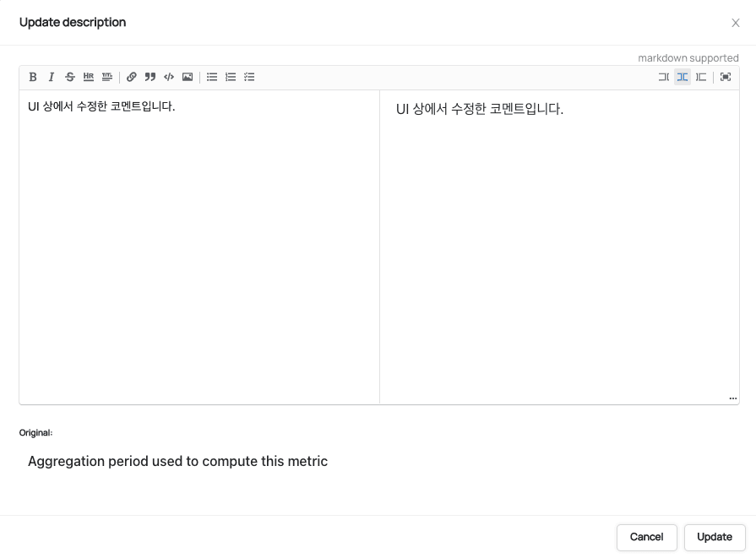Insert a numbered list
756x558 pixels.
pyautogui.click(x=231, y=77)
